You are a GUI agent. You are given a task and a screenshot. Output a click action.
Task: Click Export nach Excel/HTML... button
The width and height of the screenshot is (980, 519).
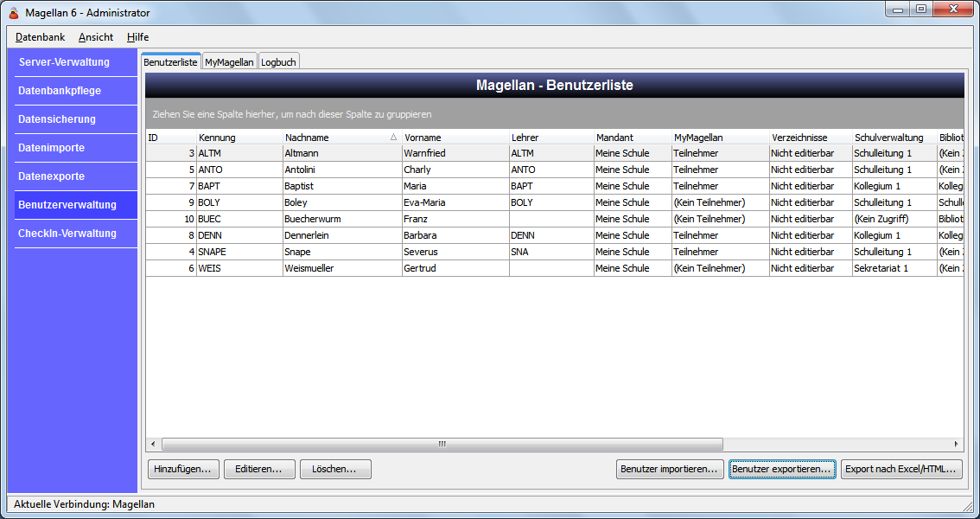[x=901, y=469]
